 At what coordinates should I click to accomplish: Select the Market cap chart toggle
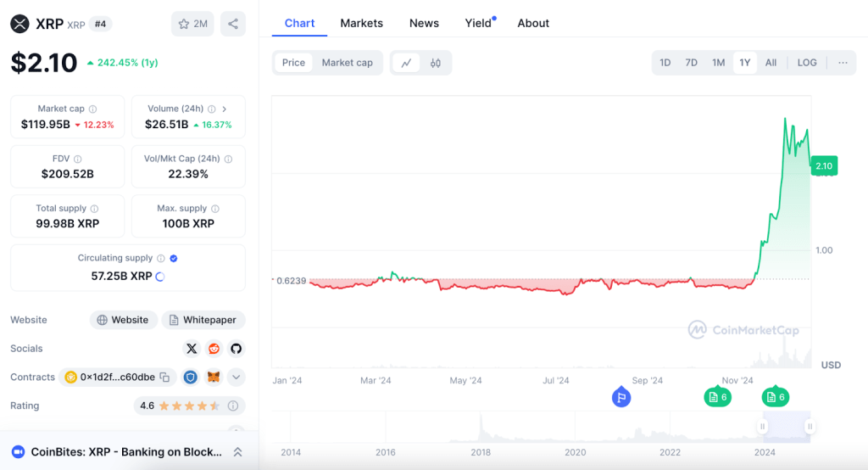click(347, 63)
